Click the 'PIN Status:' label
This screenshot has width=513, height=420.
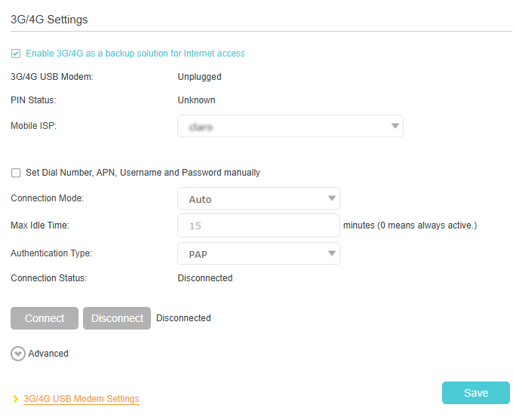point(33,100)
